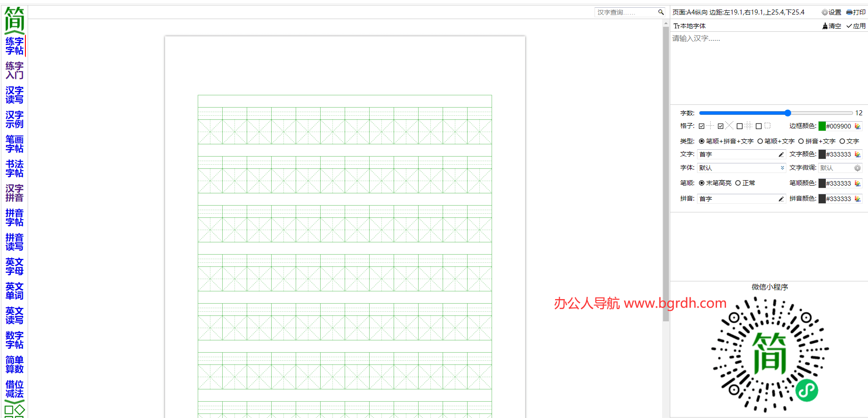Viewport: 868px width, 418px height.
Task: Click the 应用 apply button
Action: pos(856,26)
